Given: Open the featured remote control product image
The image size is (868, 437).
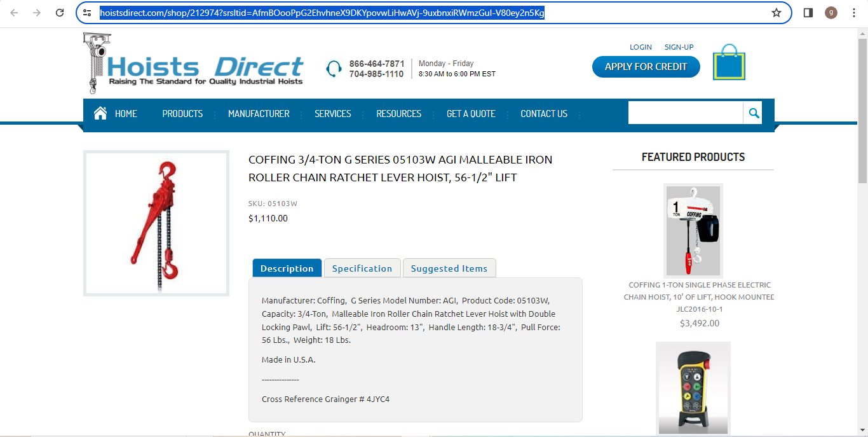Looking at the screenshot, I should 693,388.
